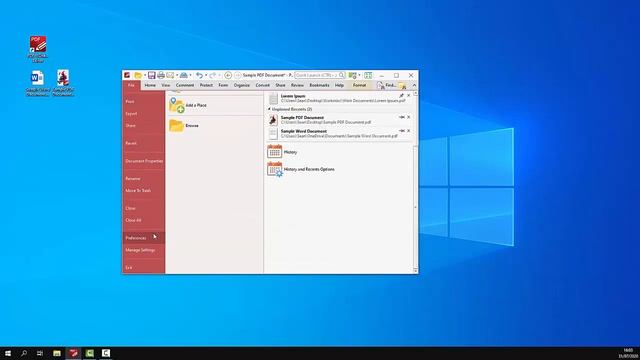Expand the Redo history dropdown arrow
Image resolution: width=640 pixels, height=360 pixels.
tap(219, 76)
